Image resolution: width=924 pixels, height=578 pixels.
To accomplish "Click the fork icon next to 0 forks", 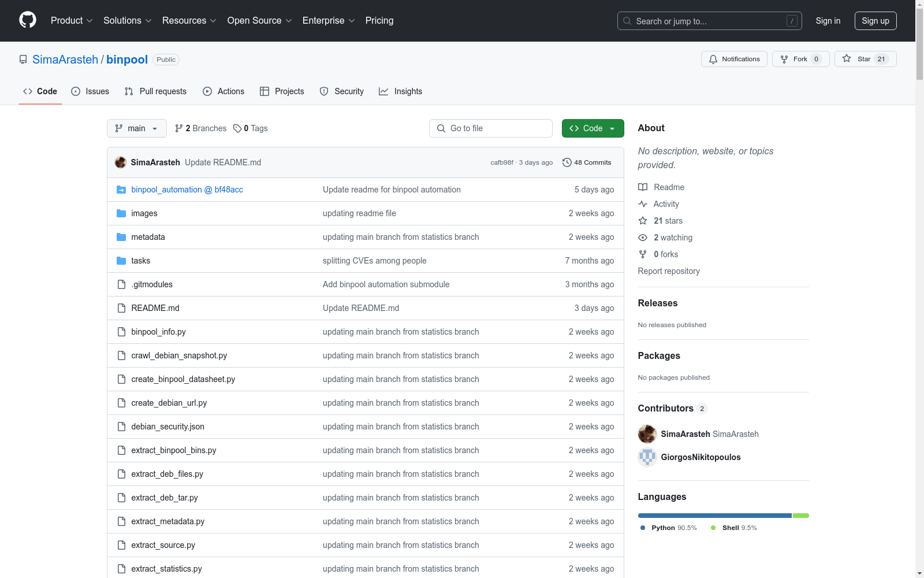I will (643, 254).
